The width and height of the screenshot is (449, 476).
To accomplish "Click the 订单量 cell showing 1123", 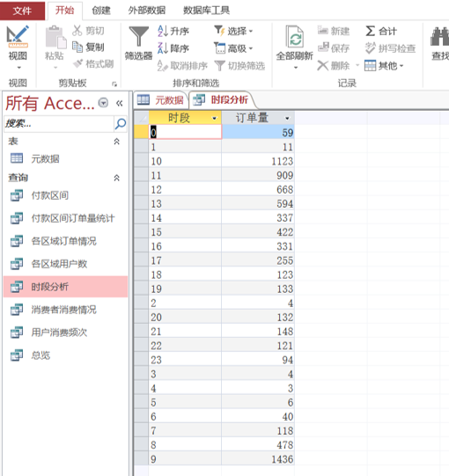I will (x=258, y=161).
